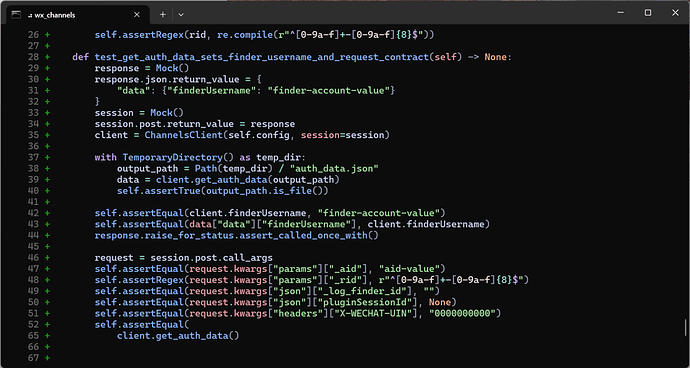Maximize the terminal window
690x368 pixels.
point(648,13)
